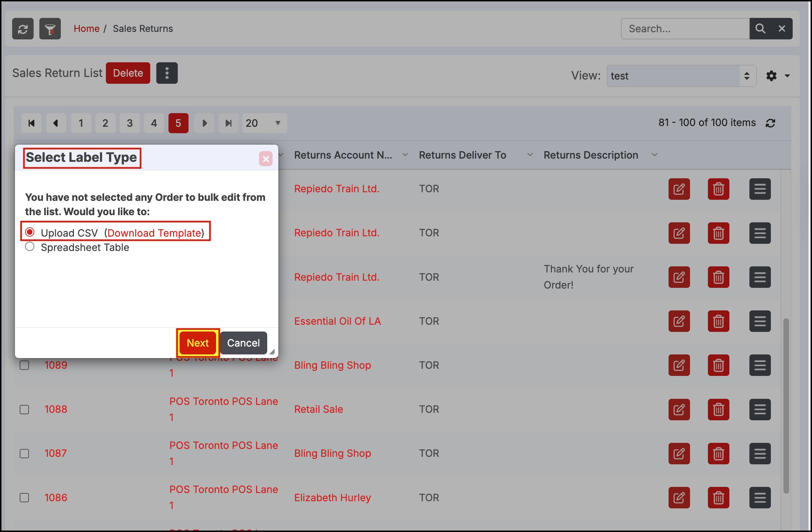Tick the checkbox for return 1088
812x532 pixels.
[x=24, y=409]
